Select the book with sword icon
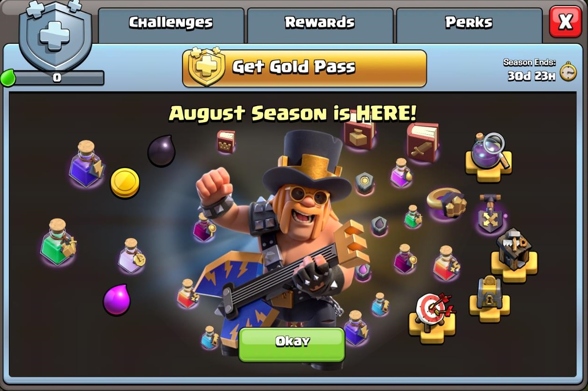Screen dimensions: 588x391 tap(422, 142)
